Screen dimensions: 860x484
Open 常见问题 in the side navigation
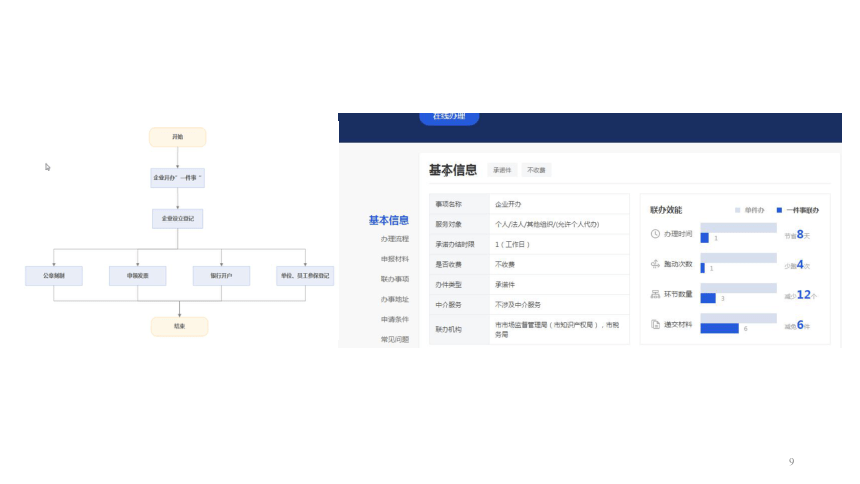(395, 340)
